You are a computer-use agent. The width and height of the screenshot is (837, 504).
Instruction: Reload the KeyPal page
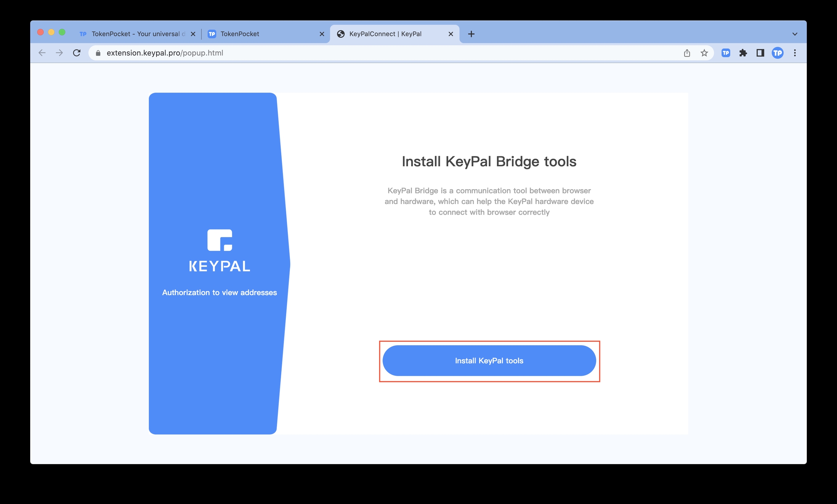[x=77, y=53]
